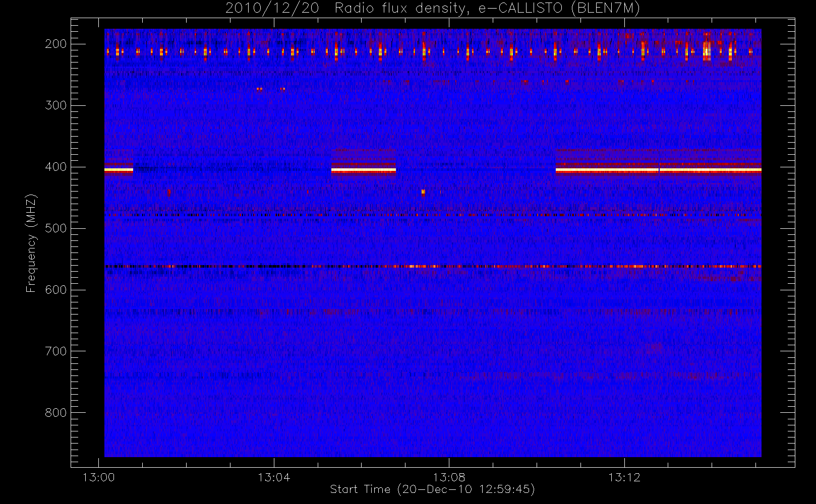The height and width of the screenshot is (504, 816).
Task: Click the 300 frequency tick label
Action: (x=55, y=105)
